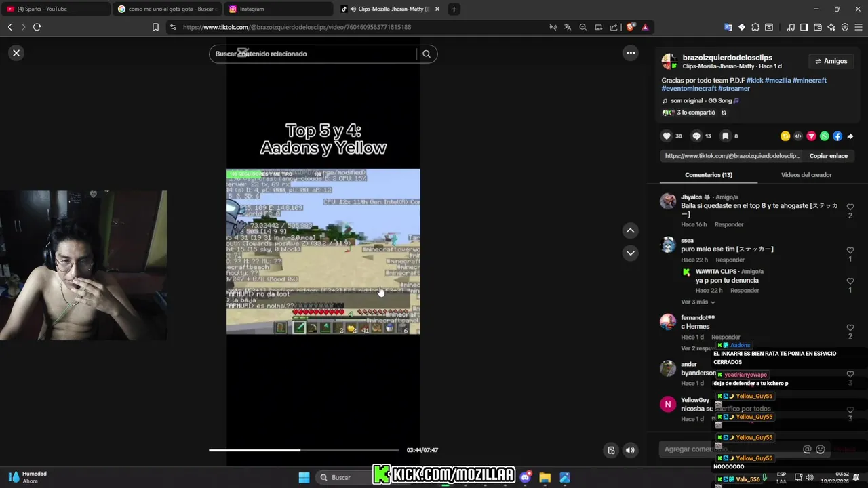Click the tiktok.com address bar URL
Viewport: 868px width, 488px height.
pos(296,27)
